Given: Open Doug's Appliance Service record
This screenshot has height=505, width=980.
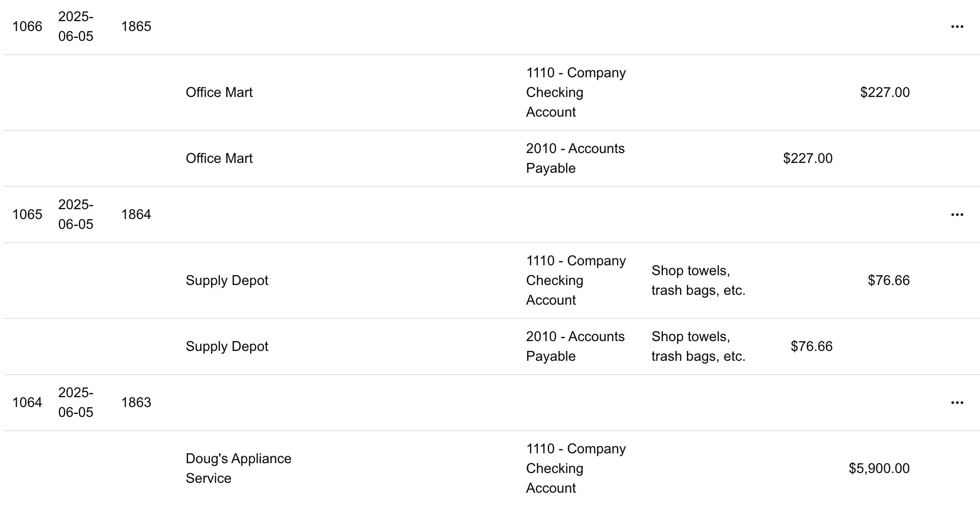Looking at the screenshot, I should point(238,468).
